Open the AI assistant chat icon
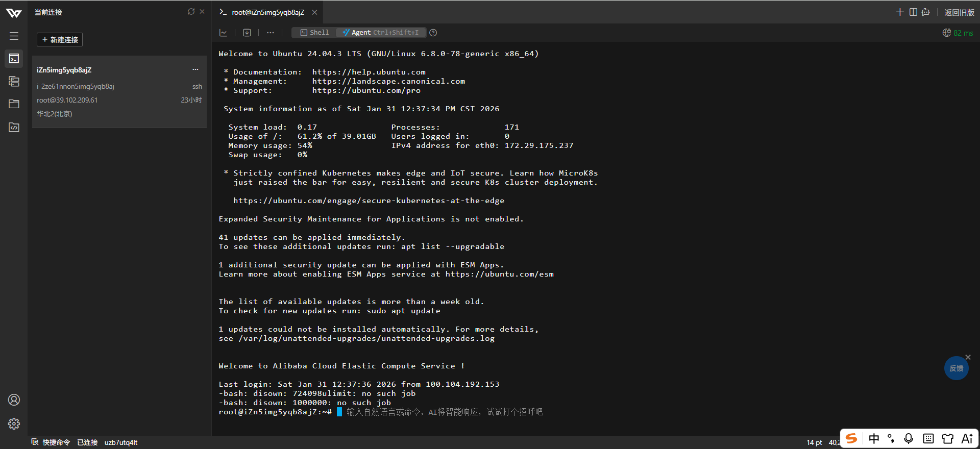Viewport: 980px width, 449px height. pos(926,12)
